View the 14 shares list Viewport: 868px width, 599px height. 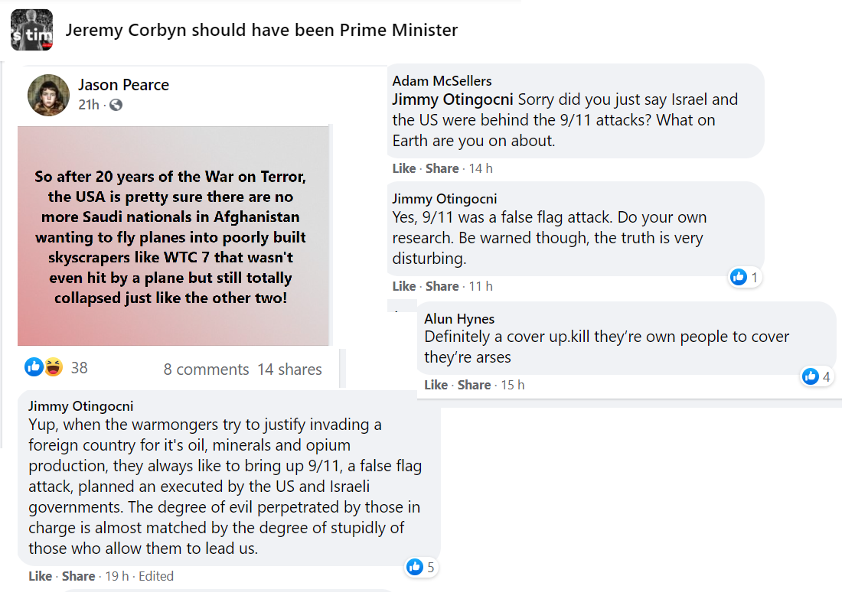coord(289,369)
